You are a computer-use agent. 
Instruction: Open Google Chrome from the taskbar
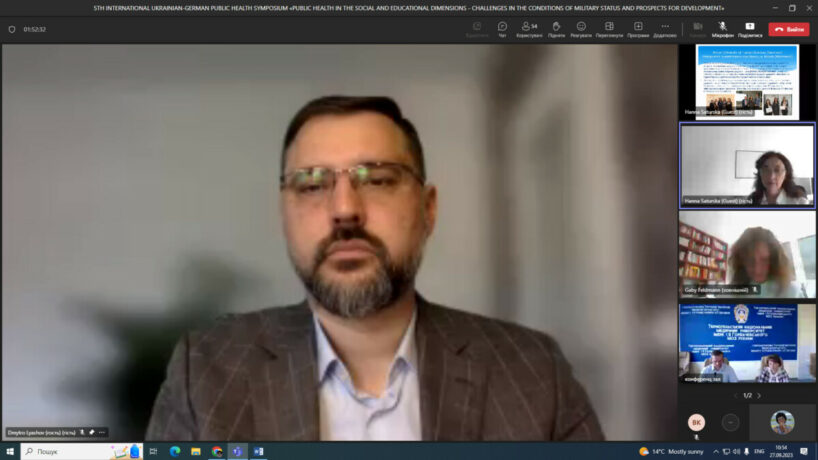[217, 451]
